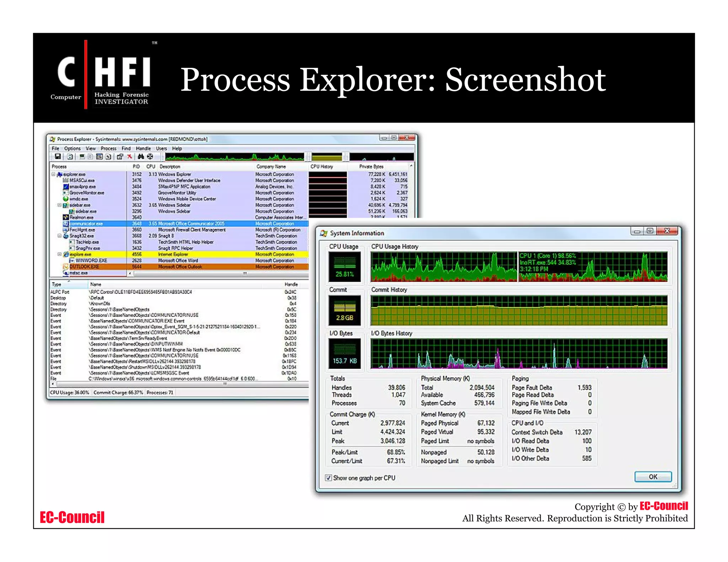Click the Refresh Now toolbar icon

pos(70,157)
